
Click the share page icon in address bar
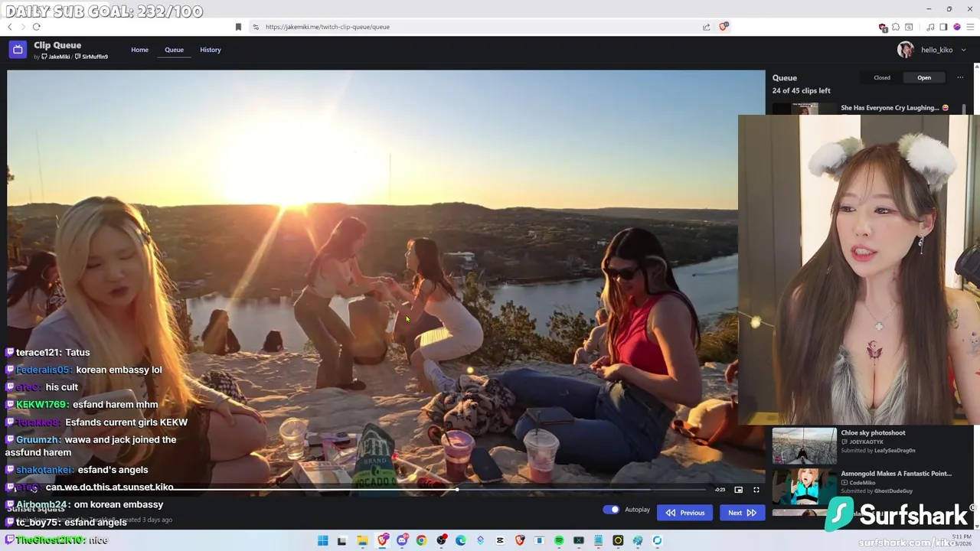(706, 27)
